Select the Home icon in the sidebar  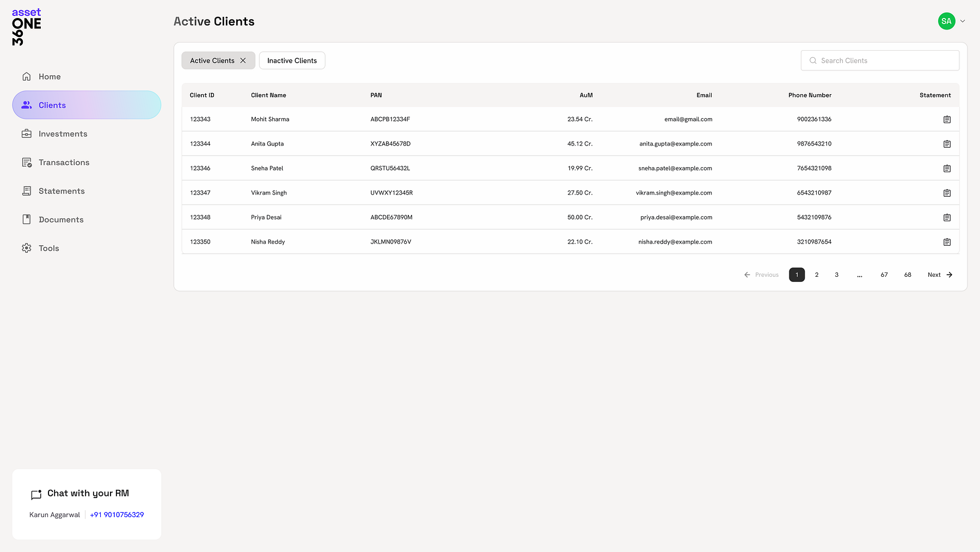[x=26, y=76]
